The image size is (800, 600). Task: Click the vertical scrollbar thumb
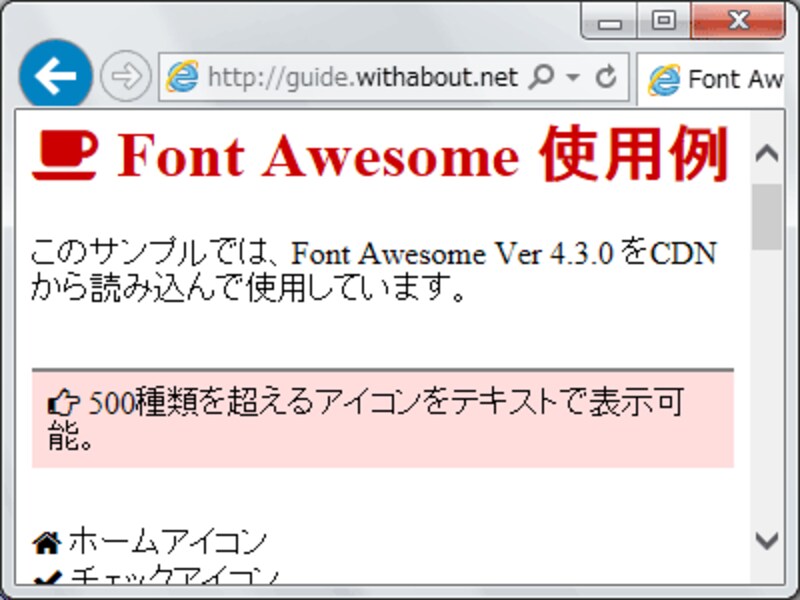[x=767, y=217]
